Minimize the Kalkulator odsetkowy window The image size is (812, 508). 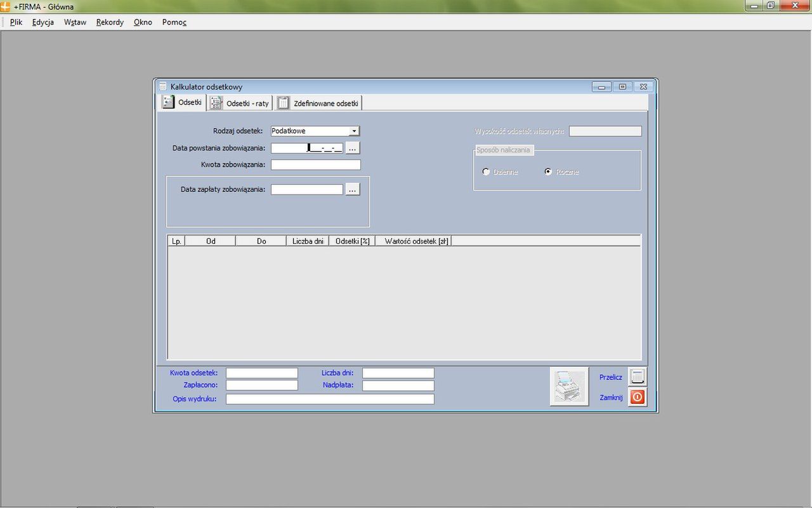pyautogui.click(x=601, y=87)
